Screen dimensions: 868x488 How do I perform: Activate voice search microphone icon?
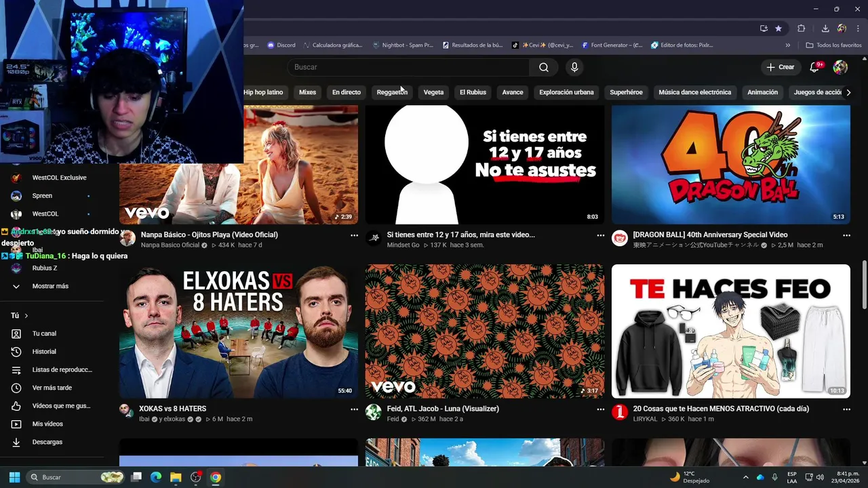pos(574,67)
